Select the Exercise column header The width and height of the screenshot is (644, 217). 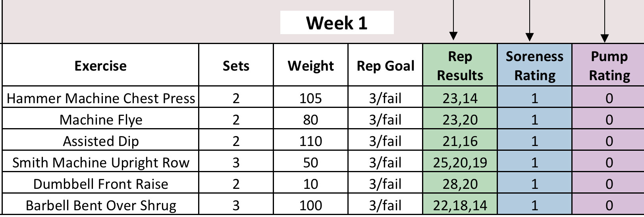coord(100,65)
